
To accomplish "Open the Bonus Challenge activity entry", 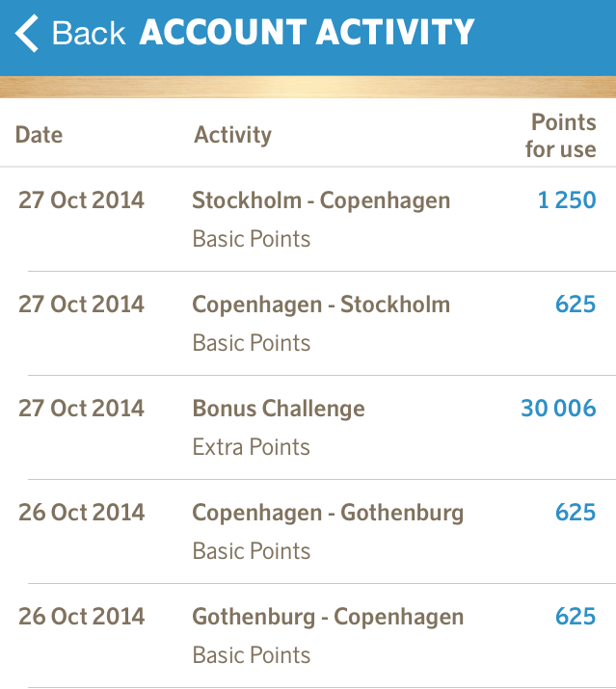I will [x=279, y=409].
